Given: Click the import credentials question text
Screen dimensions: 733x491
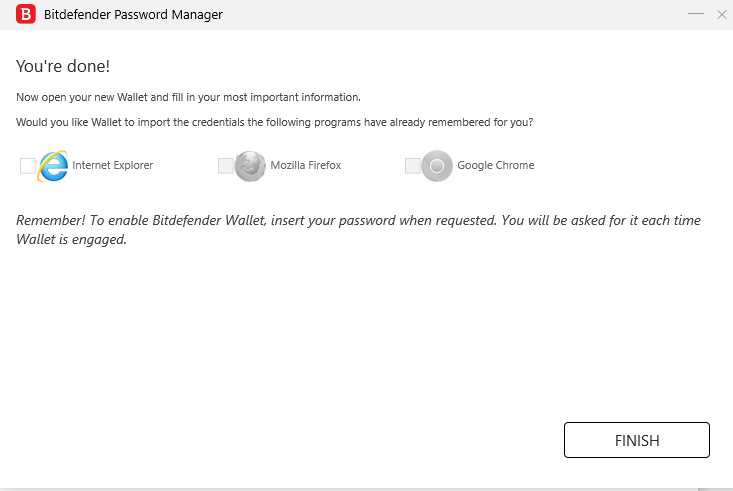Looking at the screenshot, I should (274, 122).
